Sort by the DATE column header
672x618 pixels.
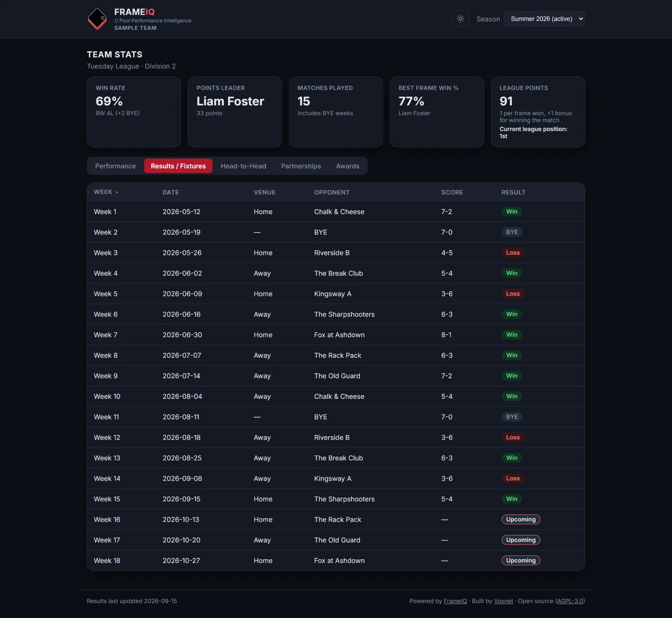click(x=171, y=192)
